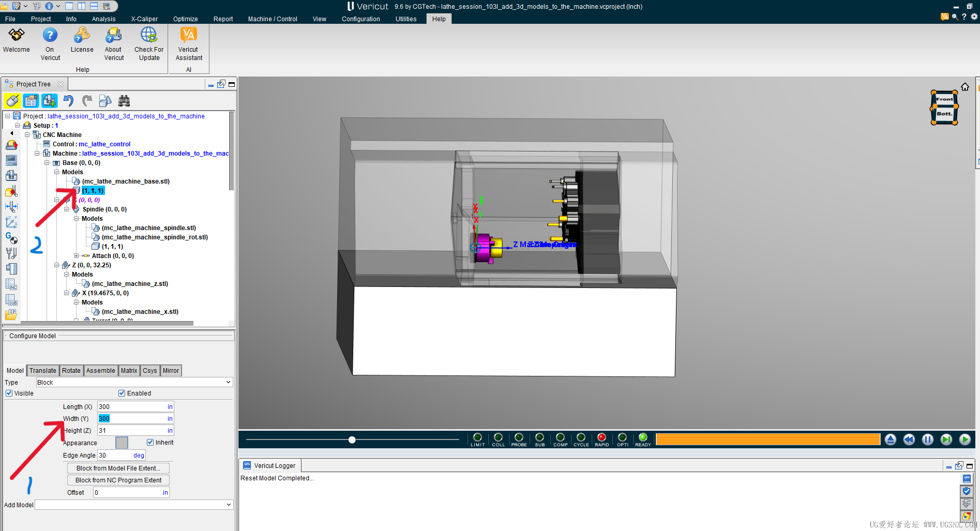
Task: Click the Length (X) input field
Action: pyautogui.click(x=135, y=407)
